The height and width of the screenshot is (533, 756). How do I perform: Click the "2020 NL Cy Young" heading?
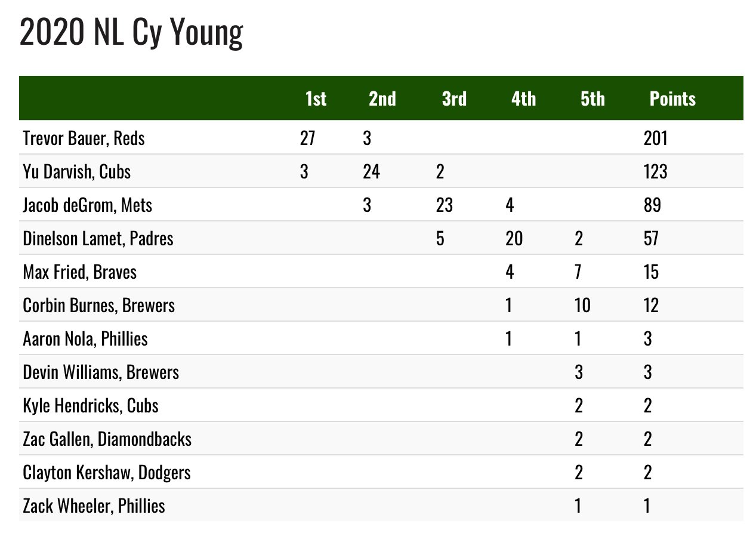131,33
